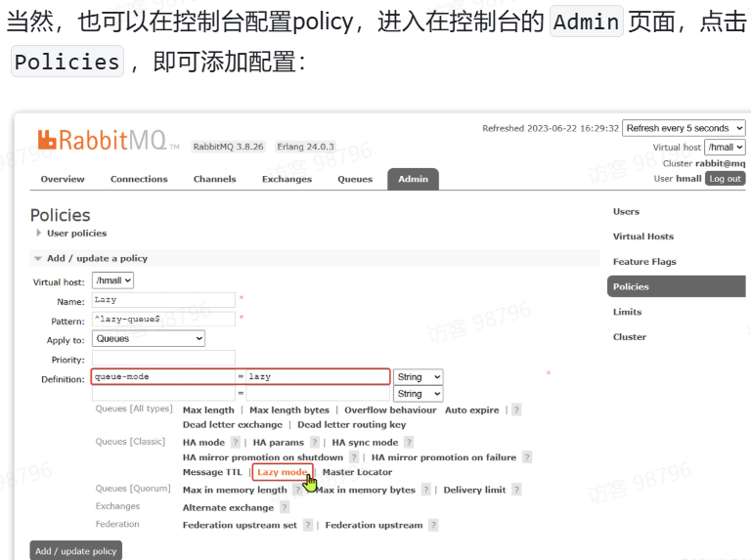Click the Message TTL link
This screenshot has height=560, width=751.
pos(212,472)
